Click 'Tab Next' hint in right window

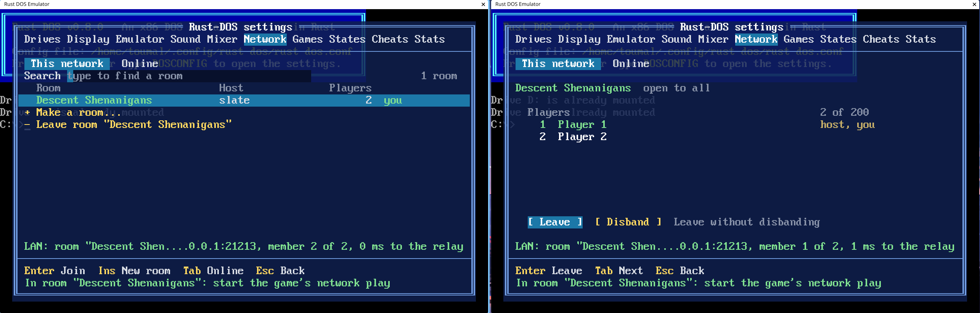619,271
